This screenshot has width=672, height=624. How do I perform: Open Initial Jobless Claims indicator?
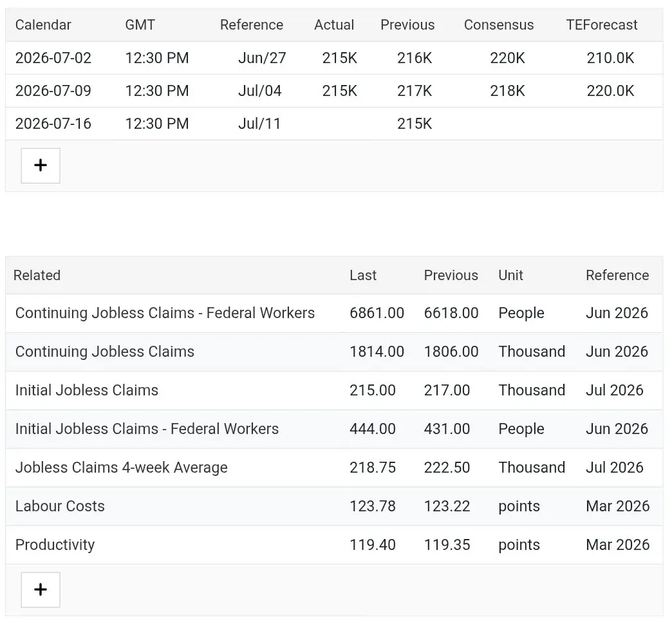(x=86, y=390)
